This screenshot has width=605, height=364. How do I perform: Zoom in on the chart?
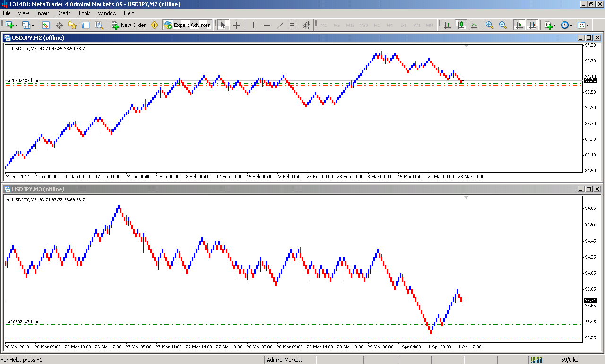(x=490, y=25)
